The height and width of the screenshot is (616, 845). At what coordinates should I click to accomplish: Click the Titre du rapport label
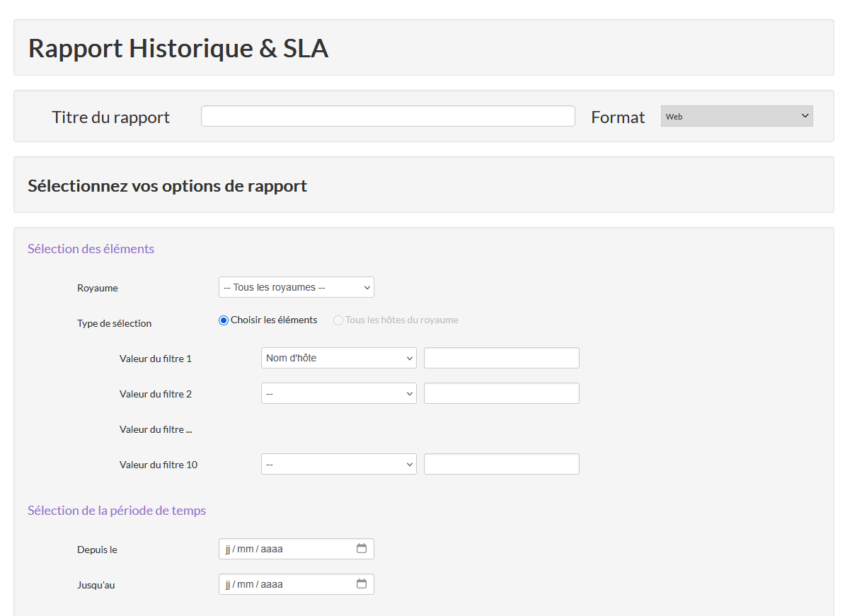point(111,117)
